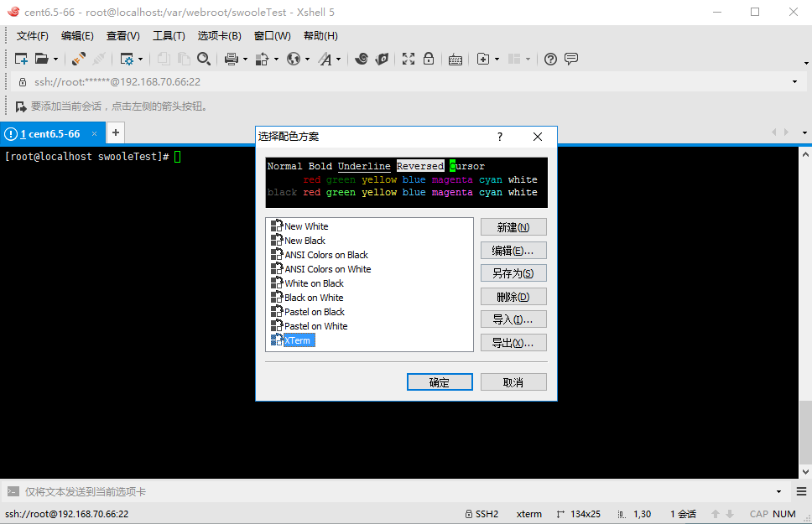This screenshot has height=524, width=812.
Task: Click the Lock screen padlock icon
Action: (429, 59)
